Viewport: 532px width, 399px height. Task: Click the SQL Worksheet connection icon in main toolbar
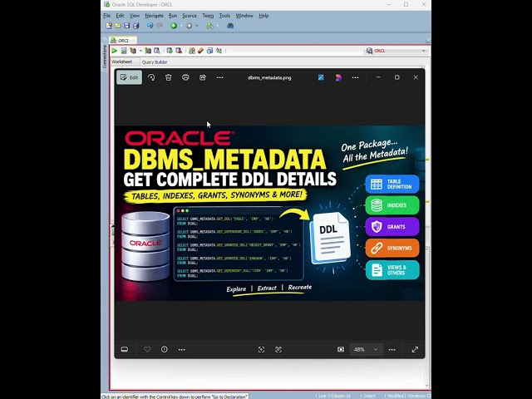(x=209, y=26)
